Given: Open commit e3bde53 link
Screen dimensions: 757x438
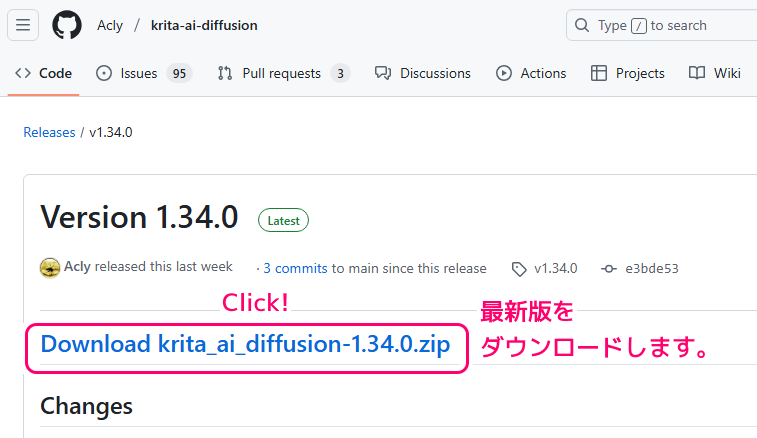Looking at the screenshot, I should click(x=652, y=268).
